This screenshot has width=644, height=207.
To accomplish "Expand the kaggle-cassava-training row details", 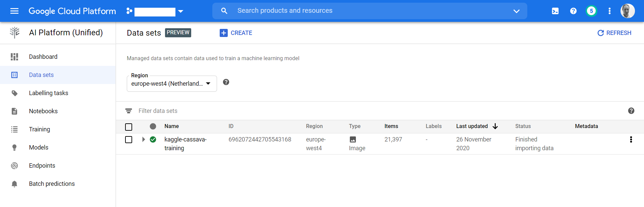I will point(144,139).
